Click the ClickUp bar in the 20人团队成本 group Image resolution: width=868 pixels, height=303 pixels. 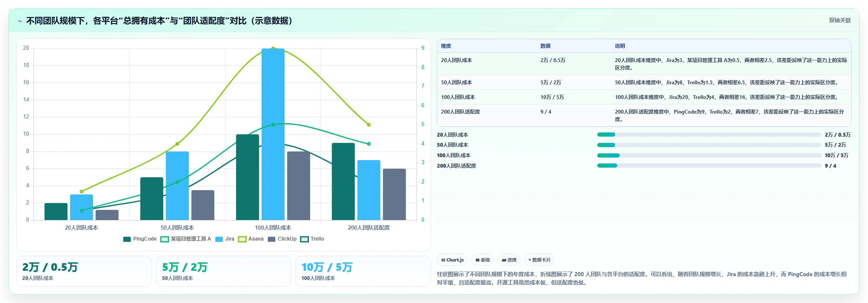[x=107, y=215]
